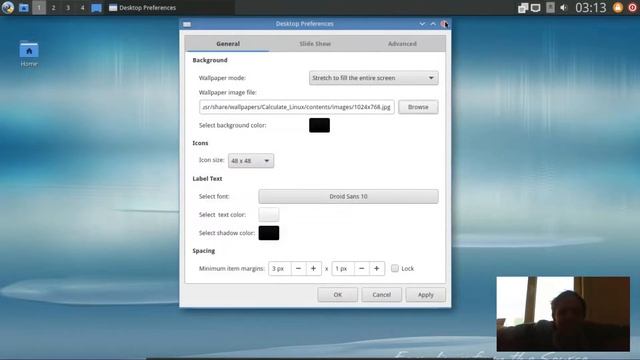Image resolution: width=640 pixels, height=360 pixels.
Task: Click the webcam video overlay thumbnail
Action: pyautogui.click(x=563, y=314)
